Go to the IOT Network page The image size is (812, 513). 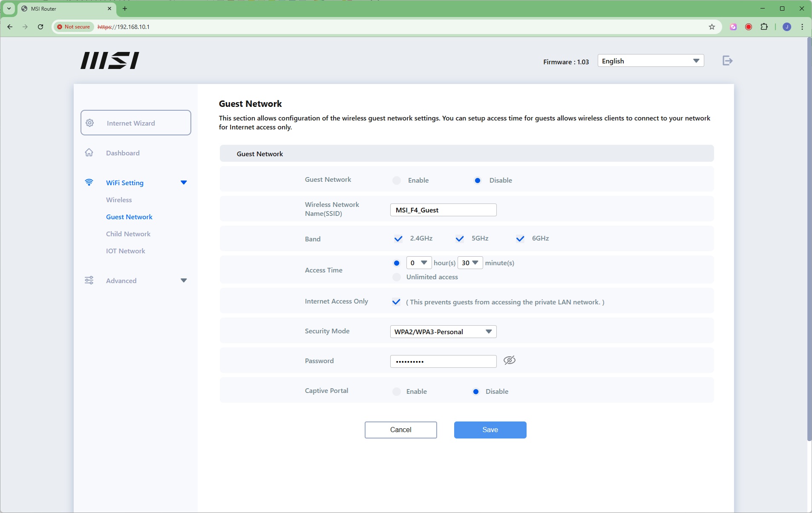(x=126, y=251)
